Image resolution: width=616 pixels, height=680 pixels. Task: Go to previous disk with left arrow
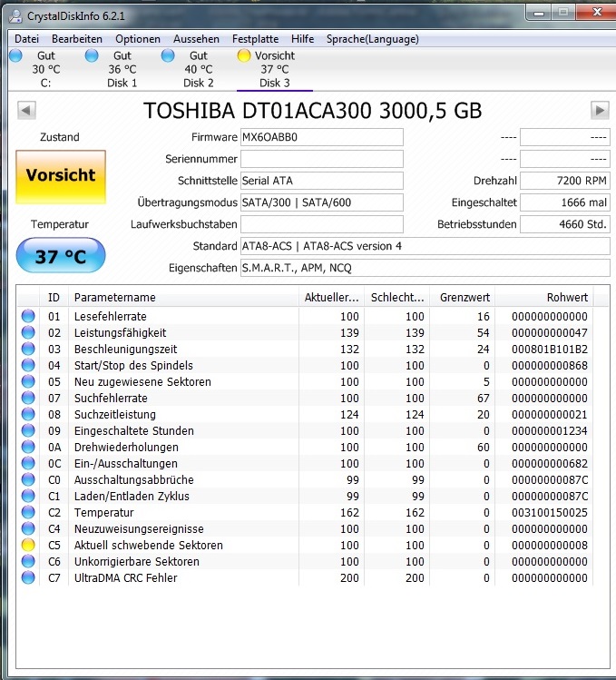tap(26, 110)
